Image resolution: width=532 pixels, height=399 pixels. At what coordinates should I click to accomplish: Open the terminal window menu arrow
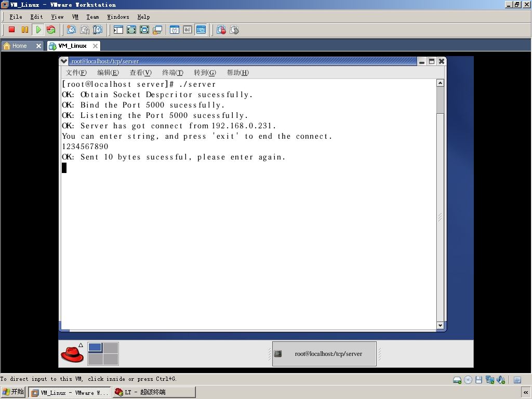64,61
